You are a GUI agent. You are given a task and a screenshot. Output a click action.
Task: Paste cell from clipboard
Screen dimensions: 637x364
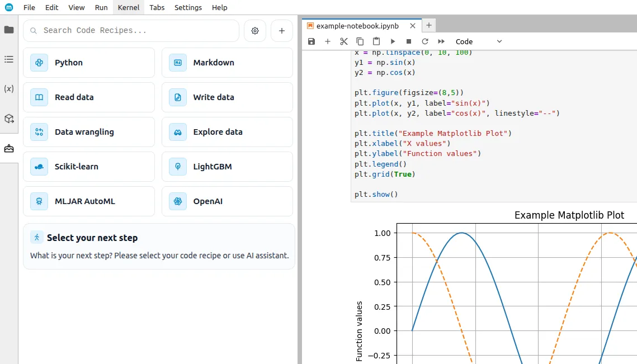click(376, 41)
